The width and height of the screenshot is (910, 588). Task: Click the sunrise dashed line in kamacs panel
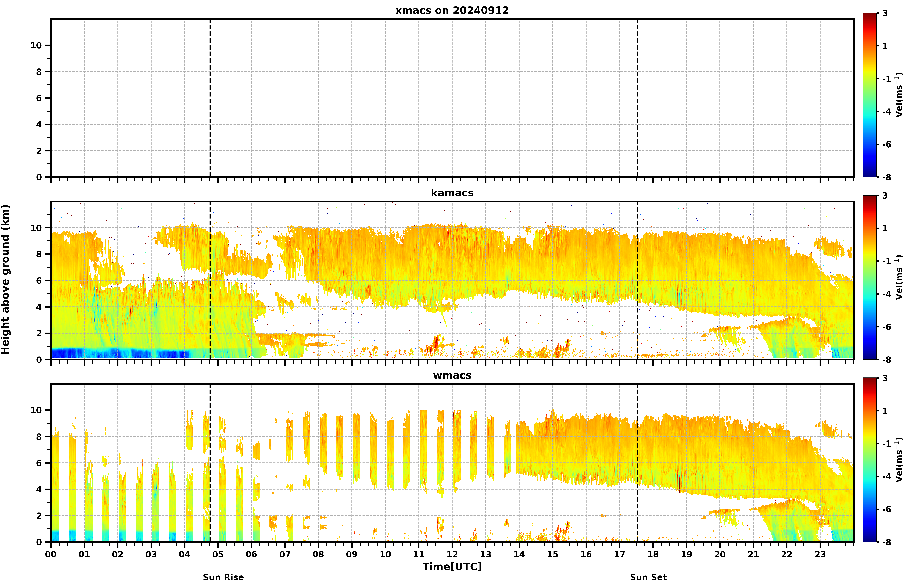click(x=210, y=280)
